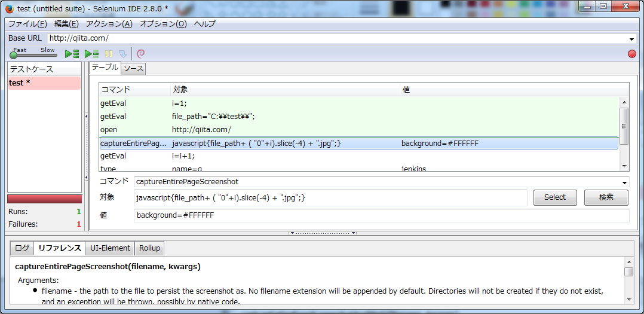
Task: Click the Base URL input field
Action: tap(338, 39)
